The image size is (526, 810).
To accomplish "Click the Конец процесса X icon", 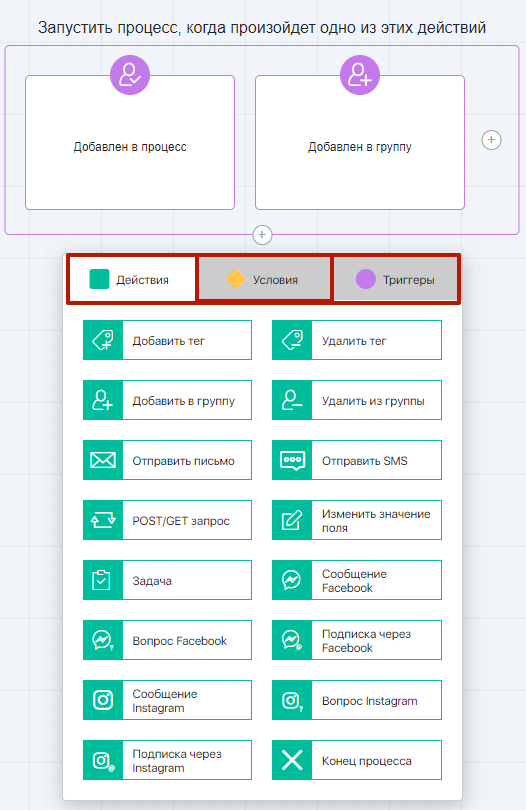I will (292, 760).
